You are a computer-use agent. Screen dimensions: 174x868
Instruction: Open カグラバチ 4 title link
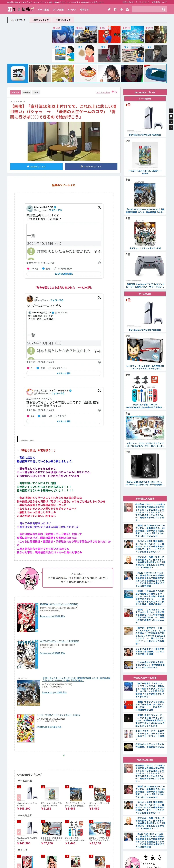(59, 641)
